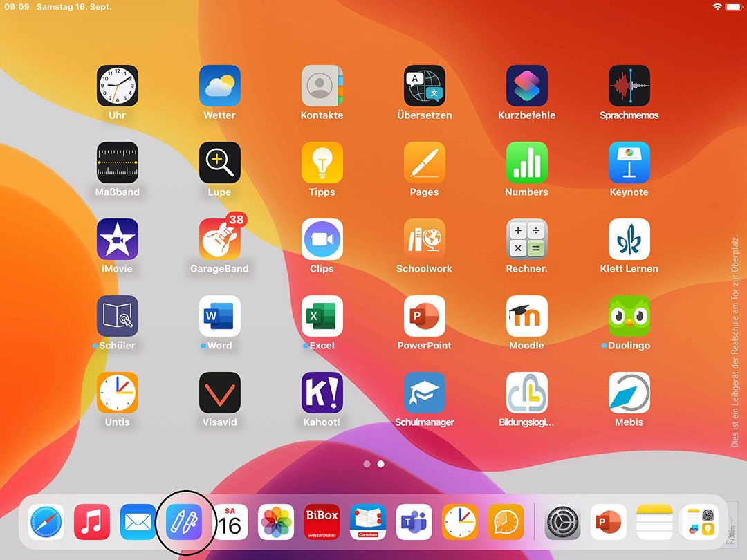Open the Schoolwork app

tap(425, 239)
